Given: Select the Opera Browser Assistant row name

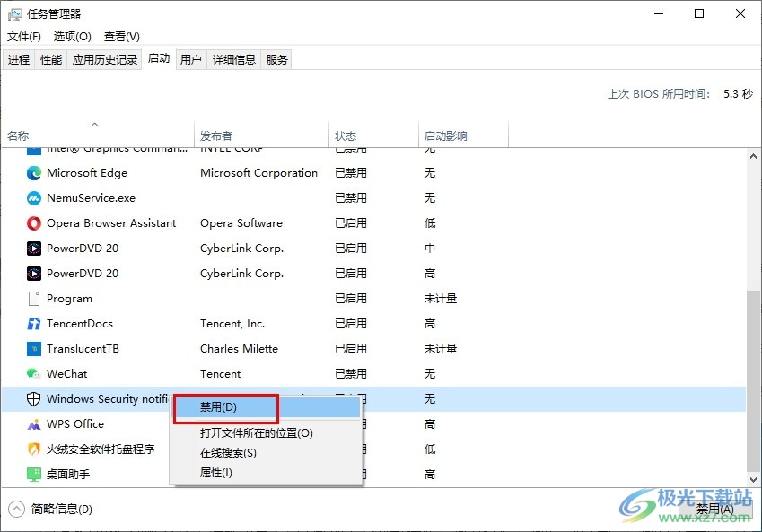Looking at the screenshot, I should [x=111, y=223].
